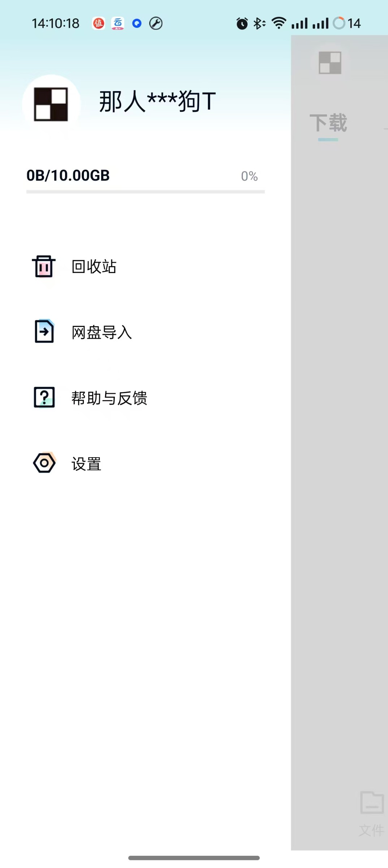Tap the dimmed avatar behind drawer

click(330, 63)
